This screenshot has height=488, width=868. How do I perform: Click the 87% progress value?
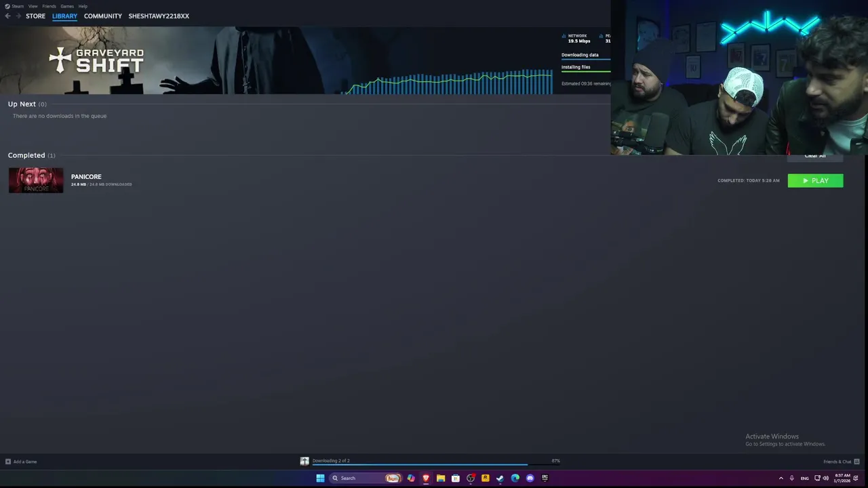pyautogui.click(x=556, y=461)
